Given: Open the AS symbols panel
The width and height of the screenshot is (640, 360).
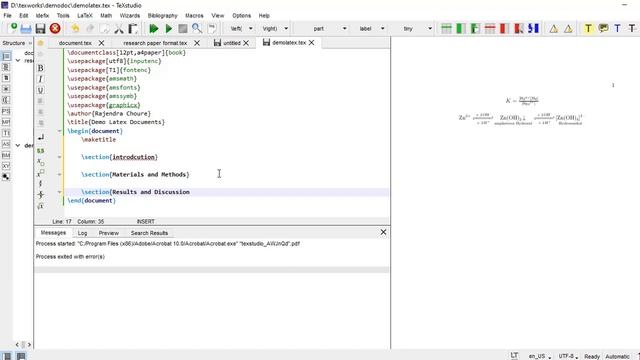Looking at the screenshot, I should pyautogui.click(x=6, y=144).
